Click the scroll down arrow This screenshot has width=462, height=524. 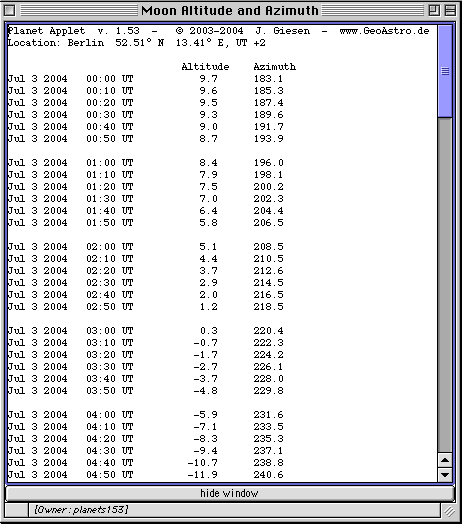tap(445, 475)
